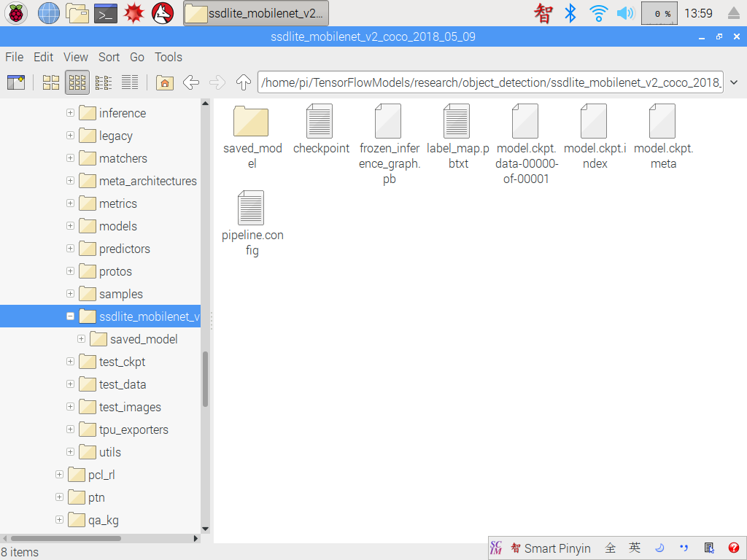
Task: Open Mathematica red spiky icon
Action: click(134, 13)
